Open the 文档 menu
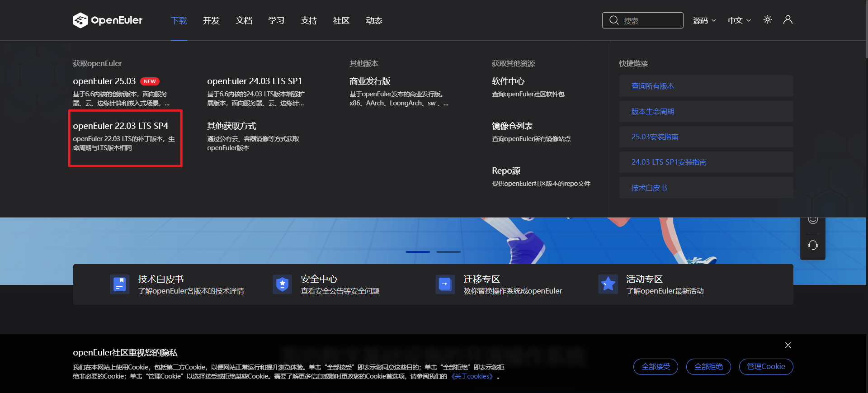This screenshot has height=393, width=868. coord(244,20)
